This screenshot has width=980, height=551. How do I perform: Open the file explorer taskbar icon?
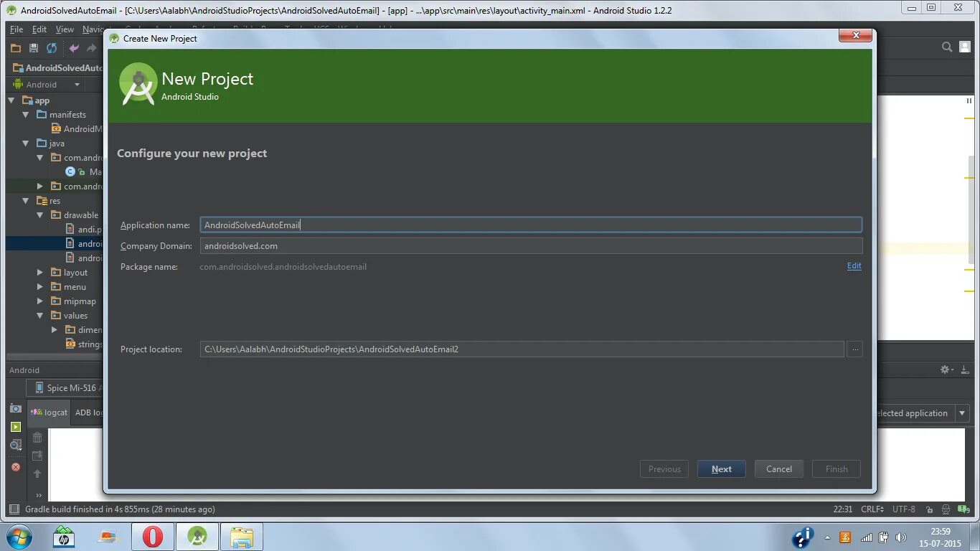(x=242, y=537)
